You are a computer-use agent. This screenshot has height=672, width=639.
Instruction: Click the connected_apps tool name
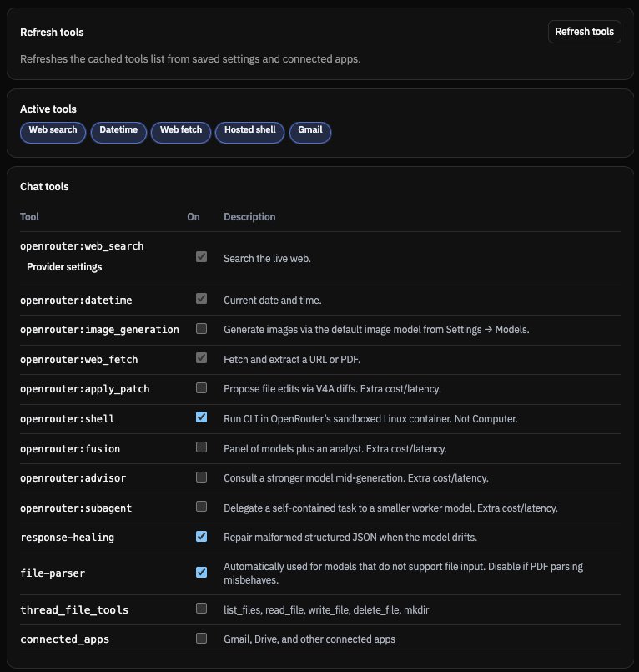tap(65, 639)
